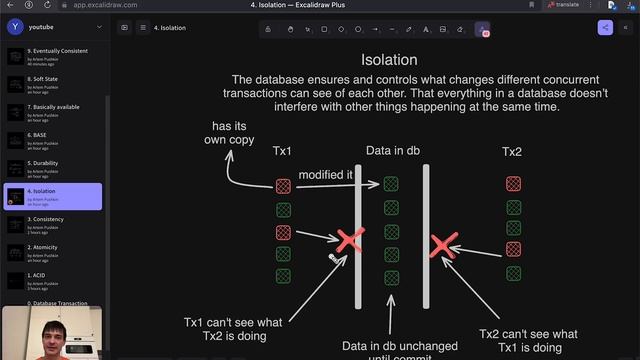Image resolution: width=640 pixels, height=360 pixels.
Task: Open the hamburger main menu
Action: point(143,28)
